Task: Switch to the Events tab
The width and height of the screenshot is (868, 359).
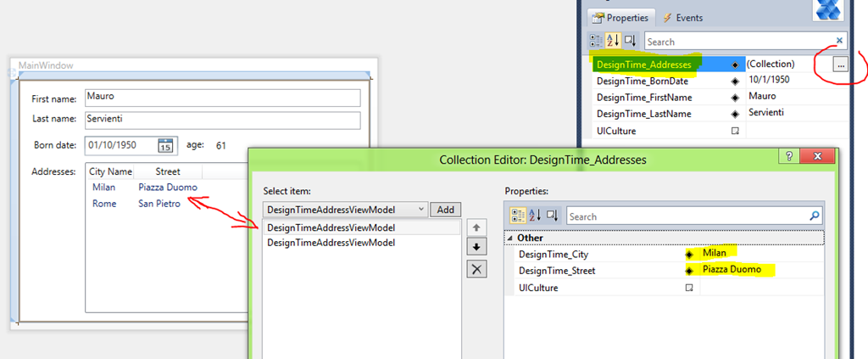Action: (683, 18)
